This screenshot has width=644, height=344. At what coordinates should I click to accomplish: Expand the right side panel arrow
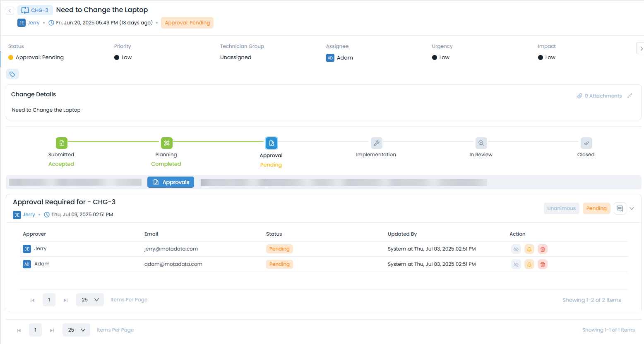(x=641, y=49)
